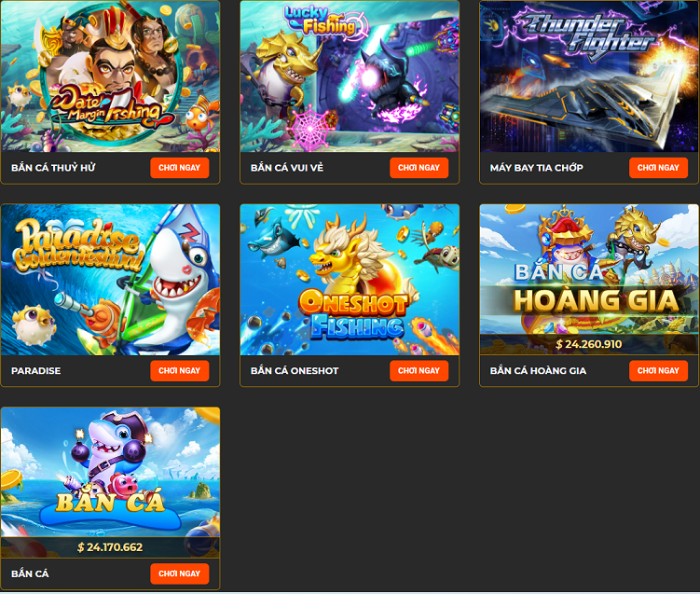This screenshot has width=700, height=594.
Task: Open the Date Margin Fishing thumbnail
Action: click(x=110, y=76)
